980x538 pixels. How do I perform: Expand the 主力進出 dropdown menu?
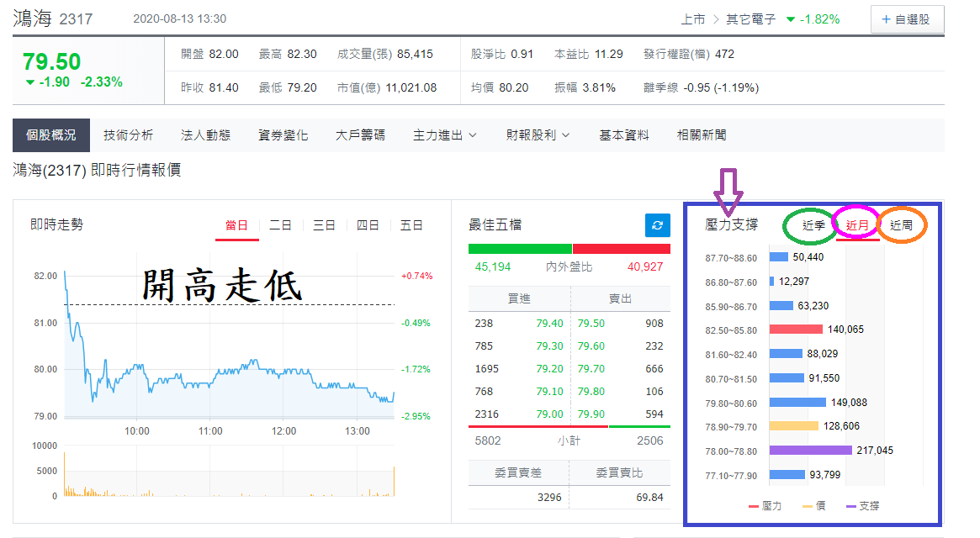coord(444,135)
